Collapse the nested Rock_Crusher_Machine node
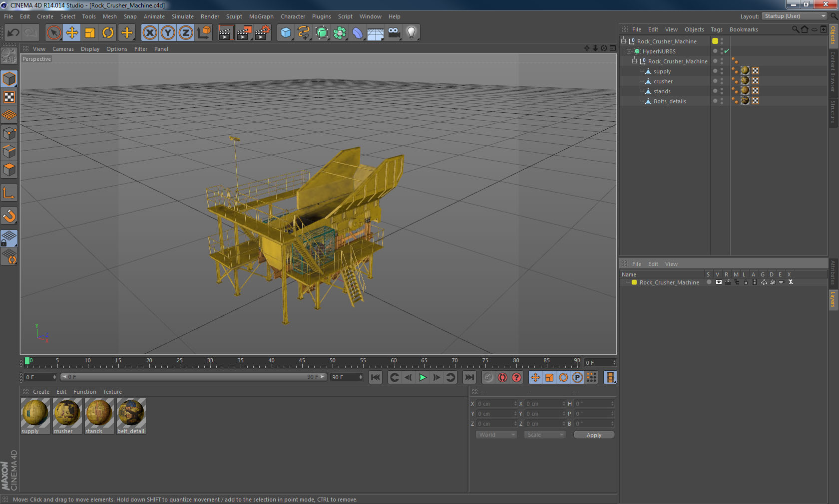 coord(635,61)
